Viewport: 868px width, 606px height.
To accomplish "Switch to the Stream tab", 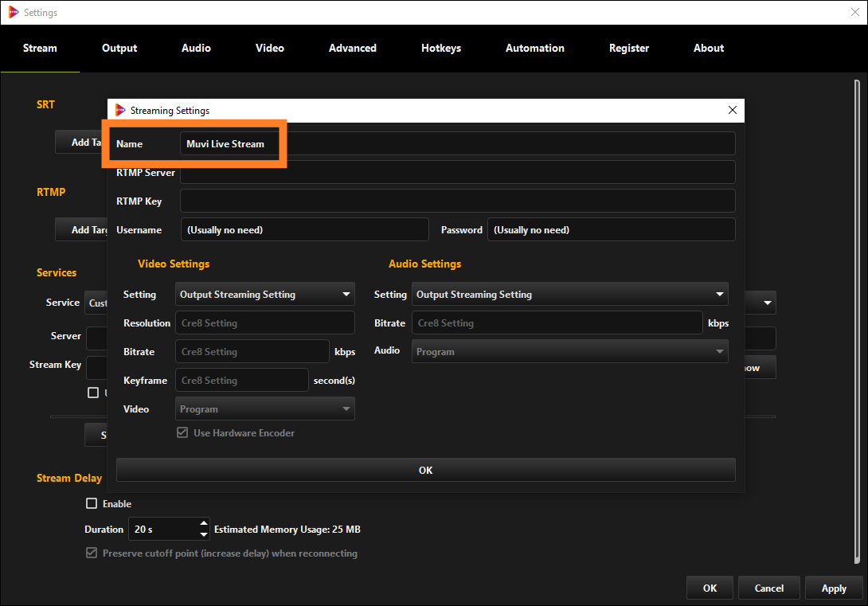I will pyautogui.click(x=40, y=48).
